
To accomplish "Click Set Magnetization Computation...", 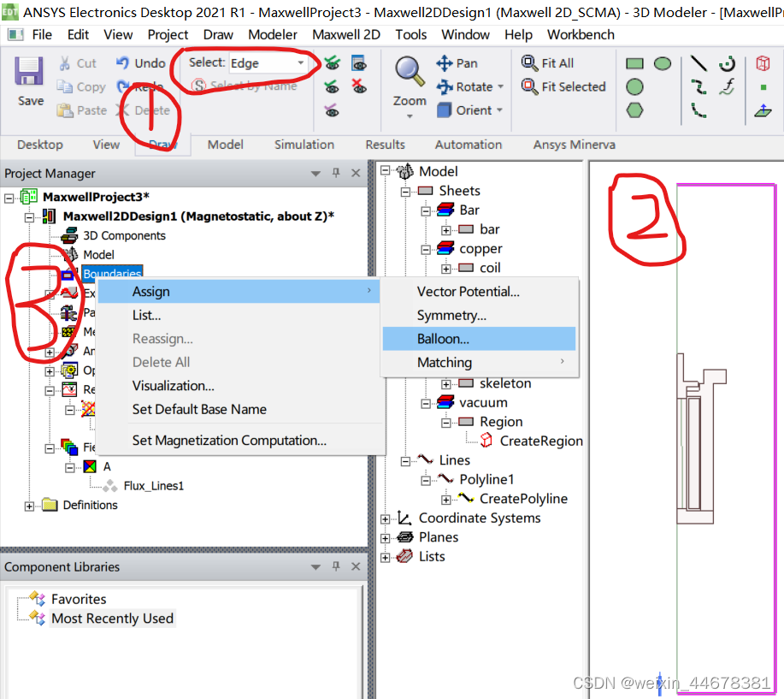I will pos(240,441).
